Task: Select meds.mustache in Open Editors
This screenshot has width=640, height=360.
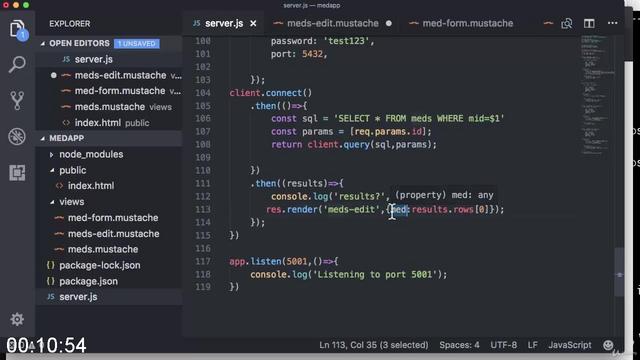Action: 109,107
